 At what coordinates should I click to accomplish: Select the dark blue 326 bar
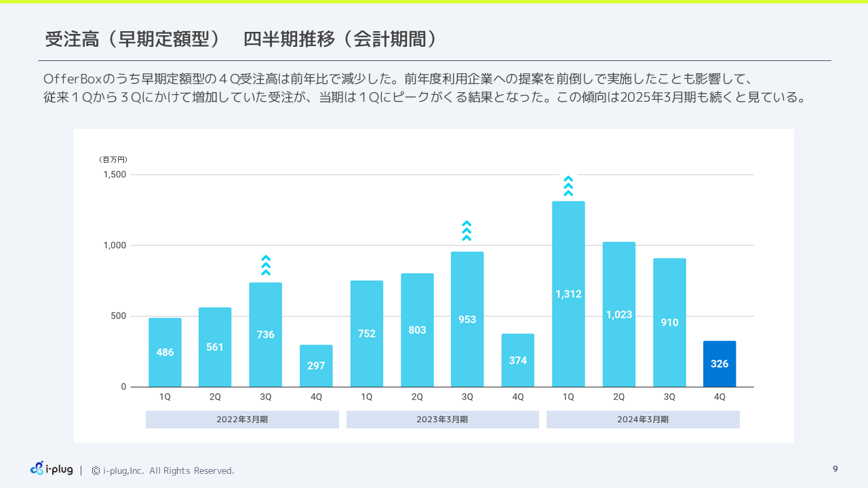pyautogui.click(x=719, y=364)
